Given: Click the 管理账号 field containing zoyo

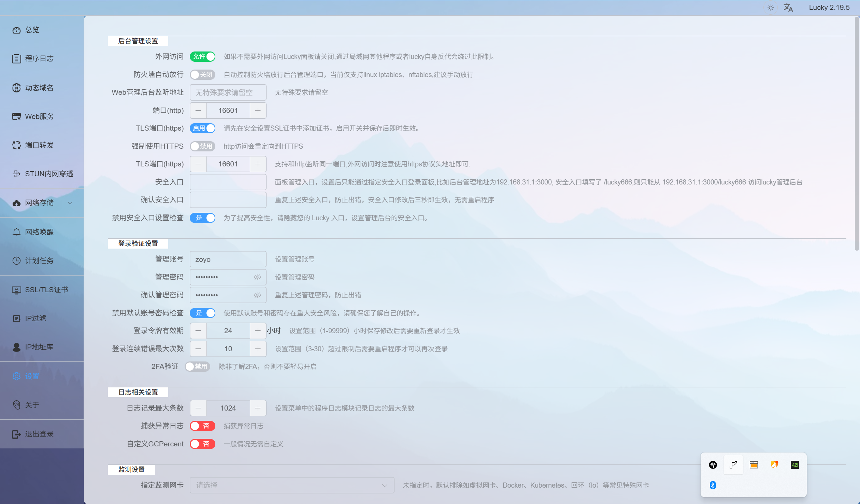Looking at the screenshot, I should click(228, 259).
